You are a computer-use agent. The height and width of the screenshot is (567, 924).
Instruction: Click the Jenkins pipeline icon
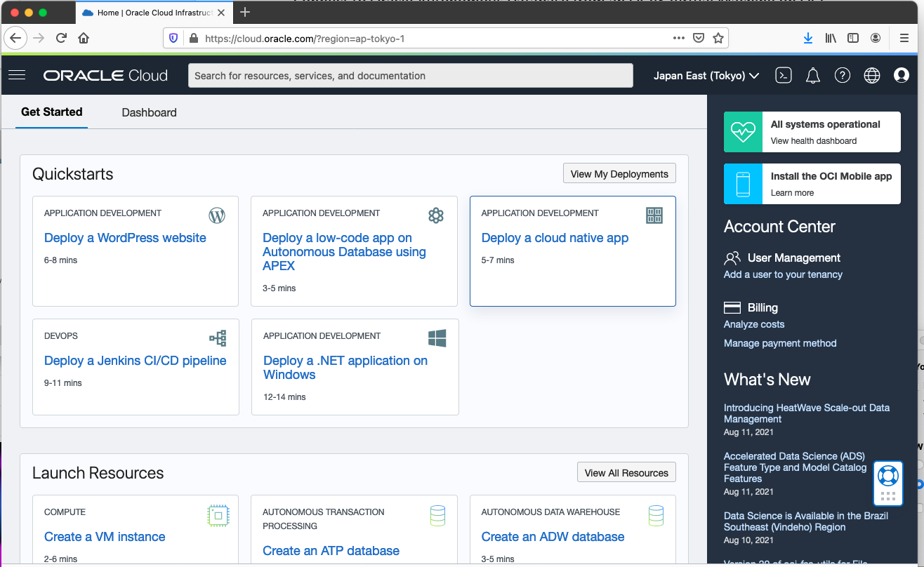pyautogui.click(x=218, y=338)
